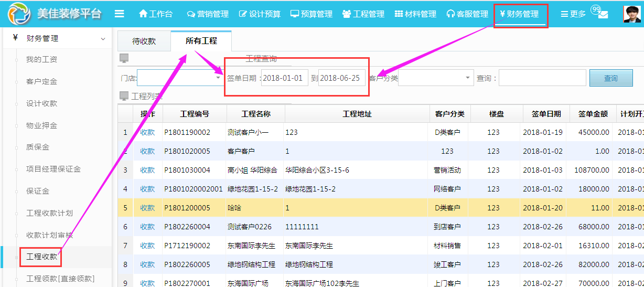This screenshot has width=644, height=287.
Task: Open the mail notification envelope icon
Action: pyautogui.click(x=603, y=15)
